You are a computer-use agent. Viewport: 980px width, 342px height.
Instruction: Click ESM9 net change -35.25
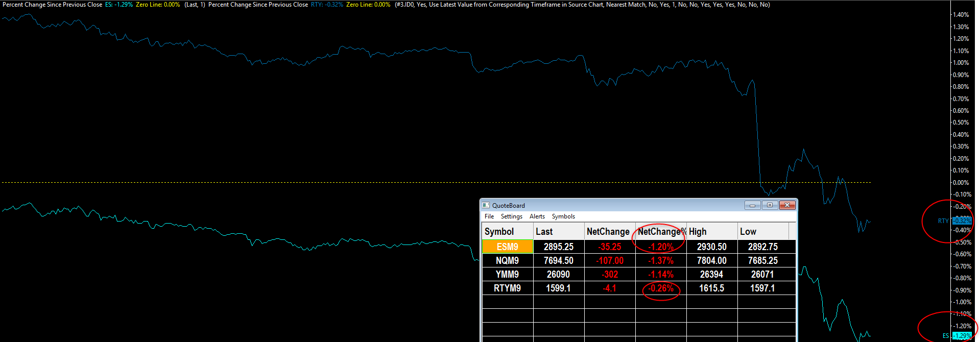pos(610,247)
